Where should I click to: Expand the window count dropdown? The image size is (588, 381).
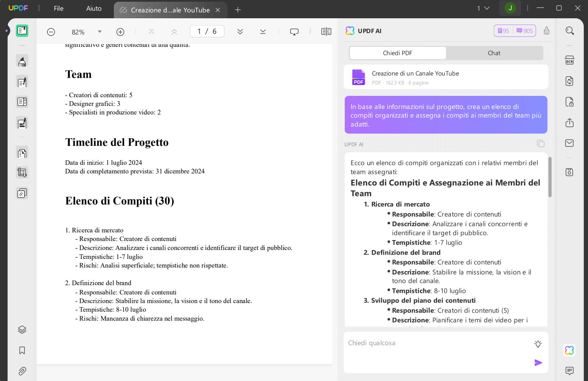[483, 8]
